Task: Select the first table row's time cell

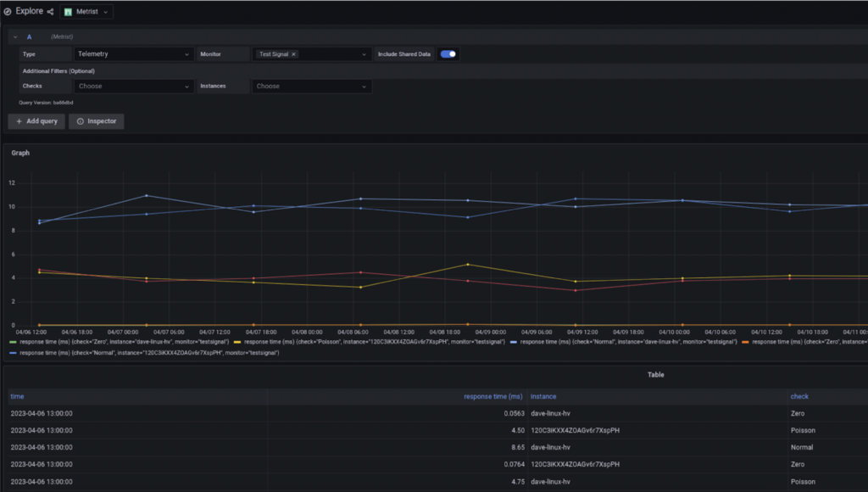Action: pyautogui.click(x=41, y=413)
